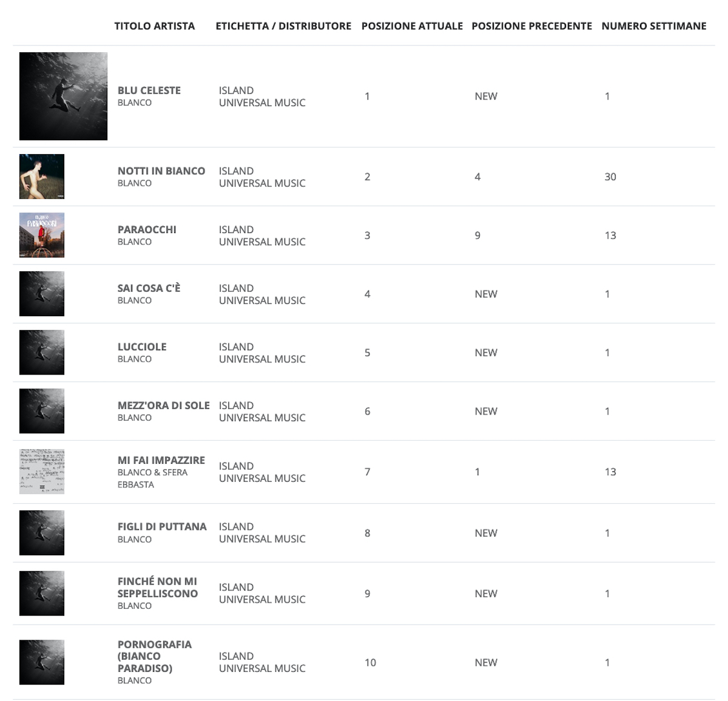Sort by the Posizione Attuale header

[x=412, y=26]
